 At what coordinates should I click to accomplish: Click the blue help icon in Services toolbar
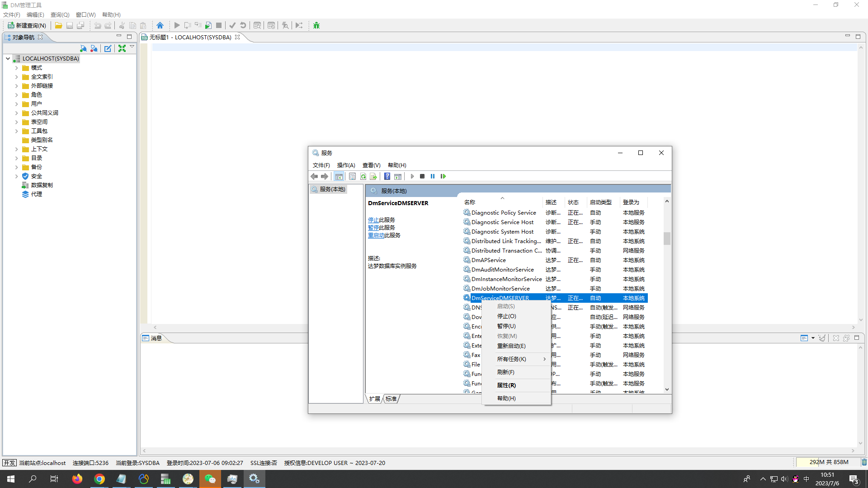(x=387, y=176)
